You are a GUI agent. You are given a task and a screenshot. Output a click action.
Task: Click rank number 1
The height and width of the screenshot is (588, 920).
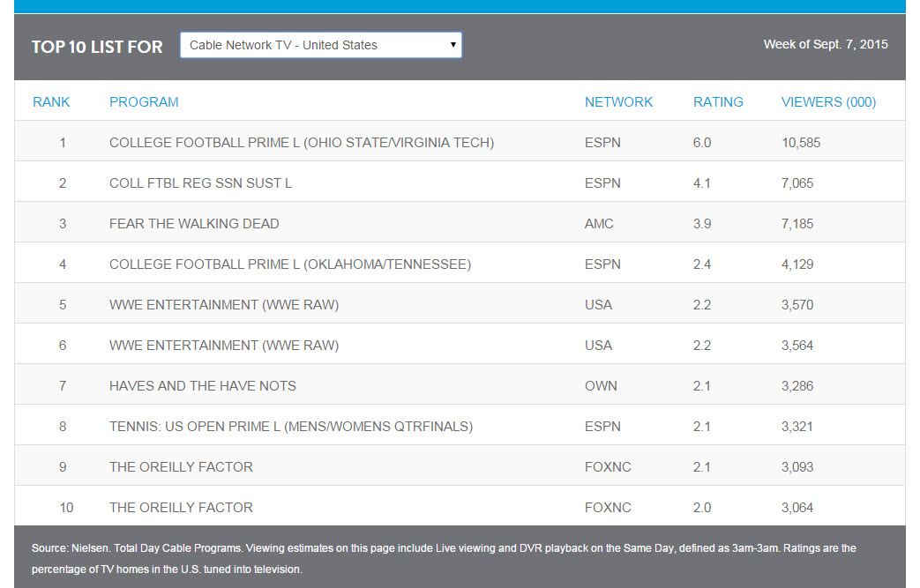tap(63, 143)
